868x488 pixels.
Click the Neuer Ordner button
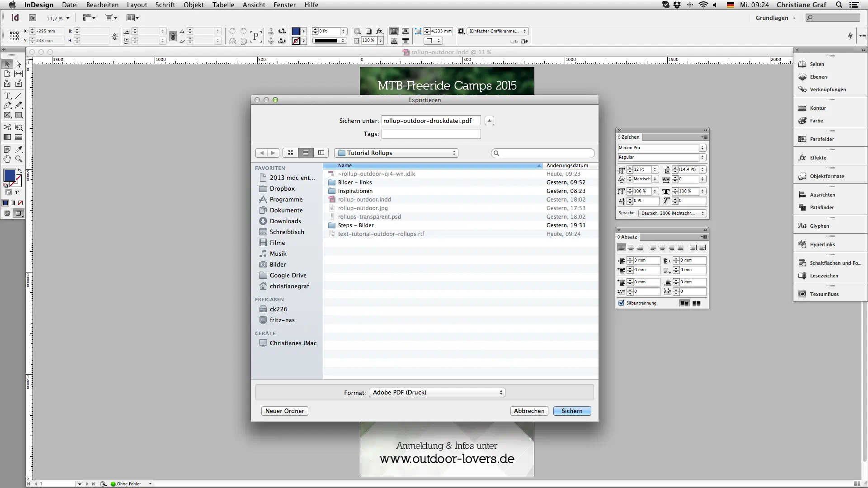[x=284, y=411]
